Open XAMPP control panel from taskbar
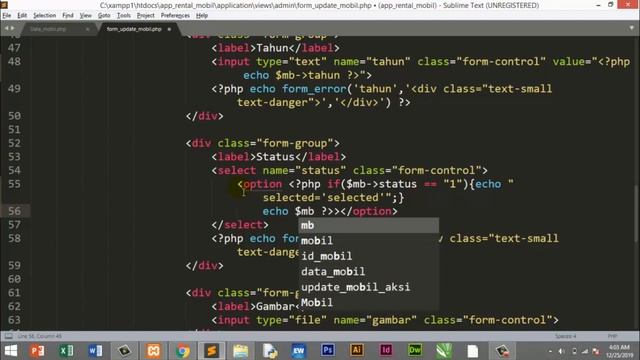This screenshot has height=360, width=640. click(153, 351)
